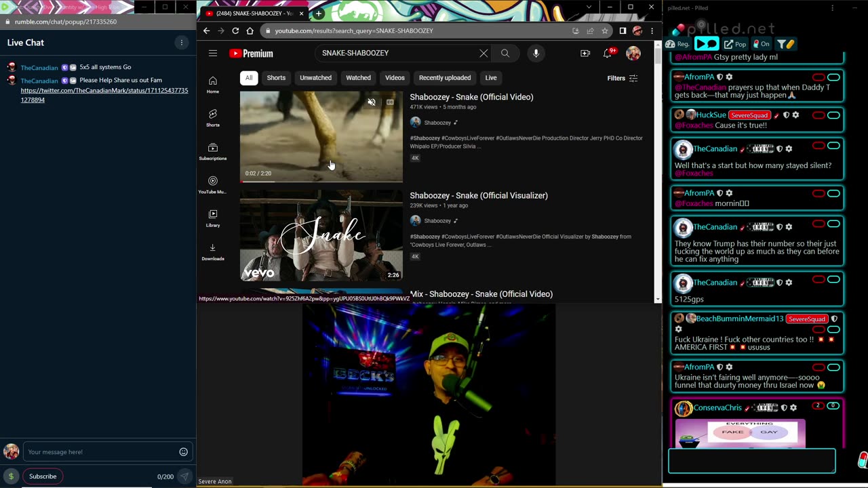The image size is (868, 488).
Task: Seek in the video preview progress bar
Action: [321, 182]
